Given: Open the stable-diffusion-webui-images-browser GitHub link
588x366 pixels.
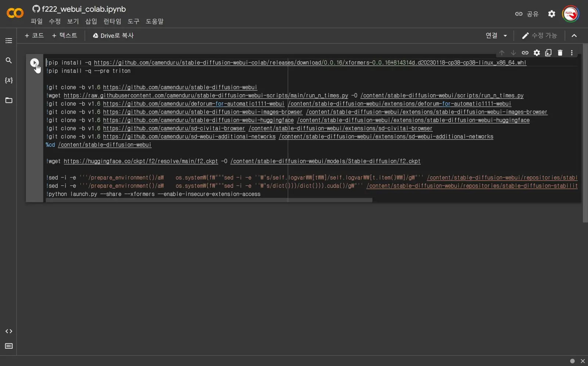Looking at the screenshot, I should [x=202, y=112].
